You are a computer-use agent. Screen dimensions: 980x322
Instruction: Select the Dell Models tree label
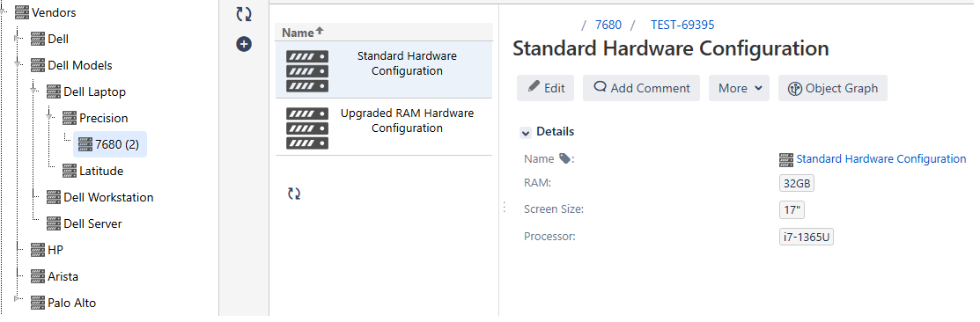tap(80, 65)
